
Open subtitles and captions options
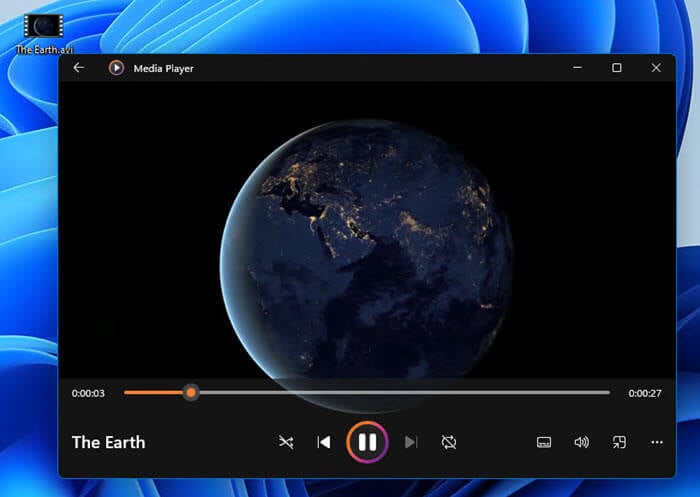pos(544,442)
